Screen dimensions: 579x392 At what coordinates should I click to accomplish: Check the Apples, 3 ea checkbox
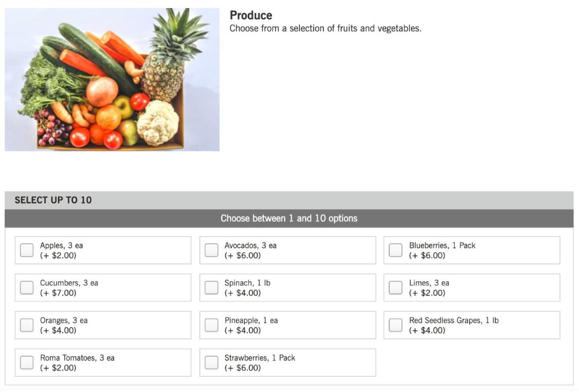point(27,250)
